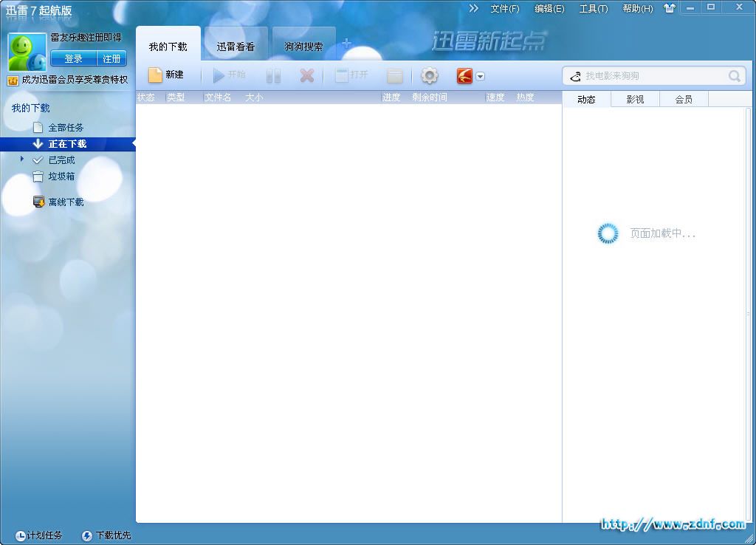Click the VIP crown icon
This screenshot has width=756, height=545.
pyautogui.click(x=13, y=80)
